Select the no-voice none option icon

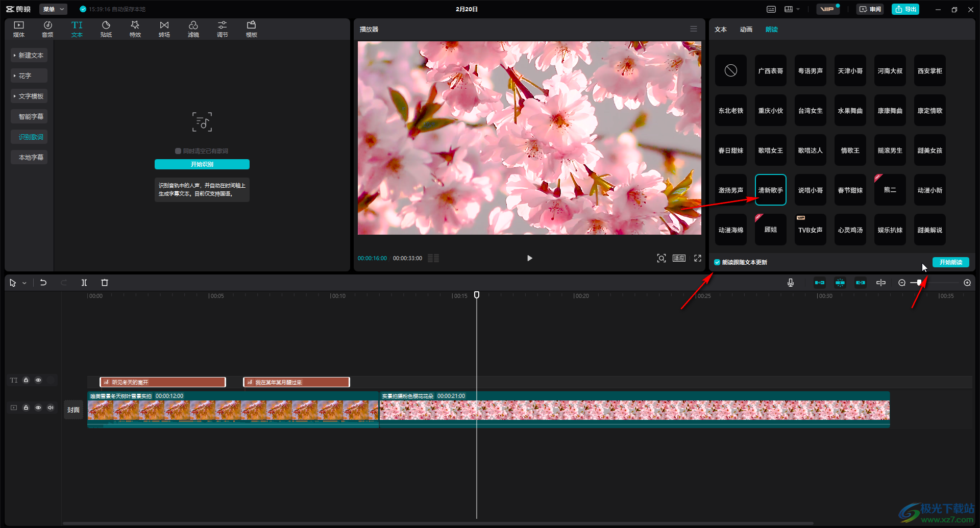click(731, 70)
